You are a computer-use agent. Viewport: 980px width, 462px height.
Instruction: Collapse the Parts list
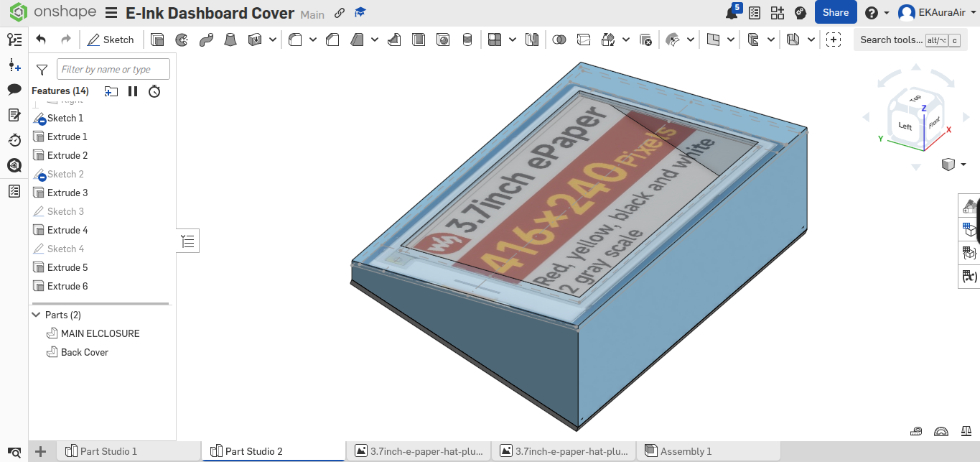[35, 315]
